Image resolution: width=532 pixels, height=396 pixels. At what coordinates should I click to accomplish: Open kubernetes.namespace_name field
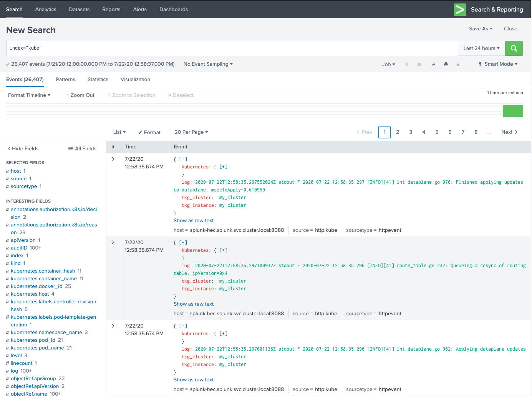tap(46, 333)
